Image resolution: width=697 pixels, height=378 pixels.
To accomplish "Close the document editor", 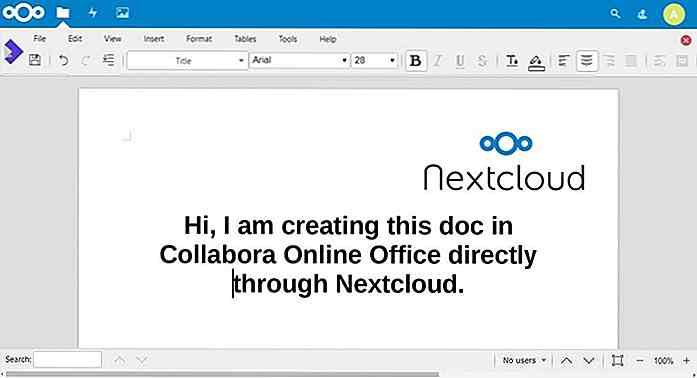I will (x=686, y=40).
